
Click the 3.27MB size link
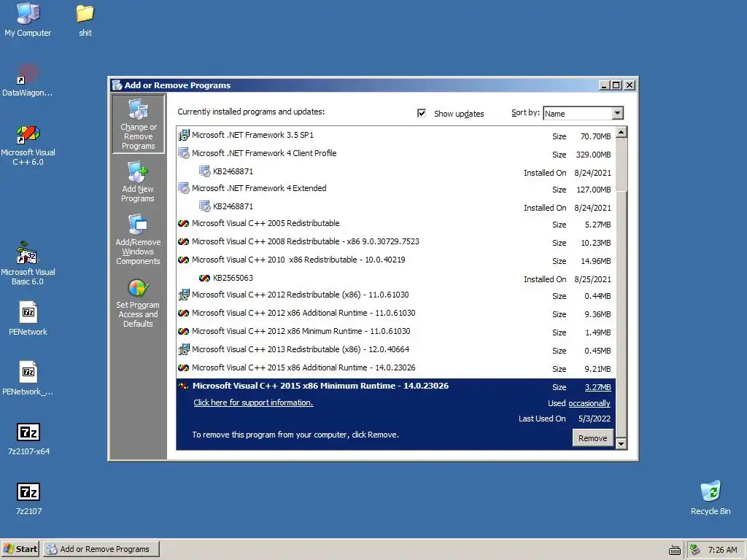(x=598, y=387)
